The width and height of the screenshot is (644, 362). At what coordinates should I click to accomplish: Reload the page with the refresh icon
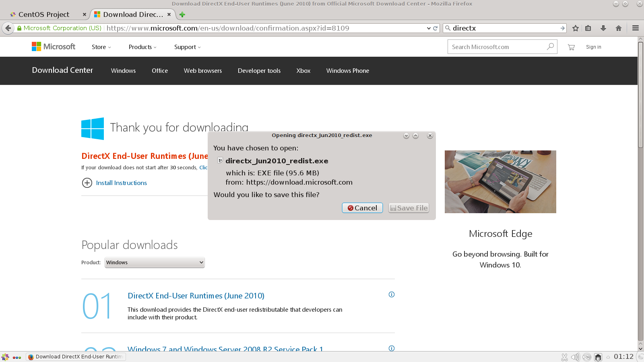tap(435, 28)
